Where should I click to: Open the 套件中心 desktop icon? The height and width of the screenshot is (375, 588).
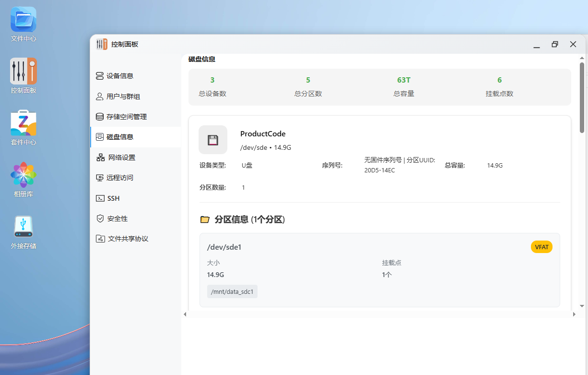24,124
